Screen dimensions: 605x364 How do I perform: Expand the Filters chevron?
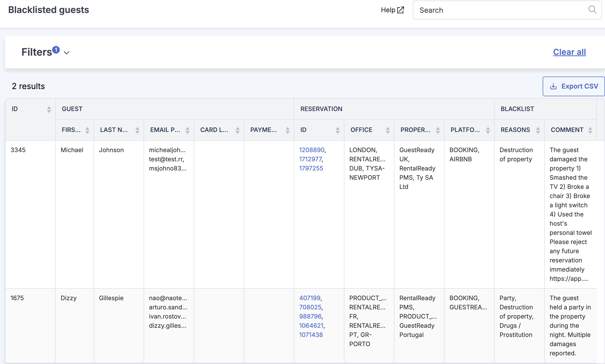point(67,53)
